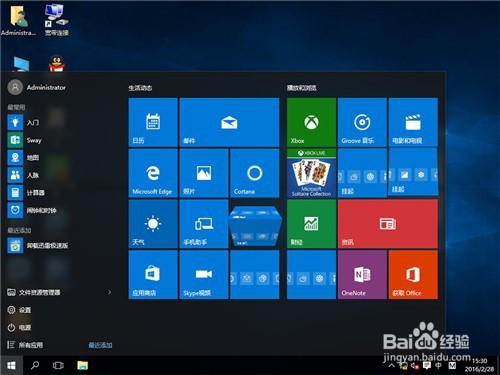The height and width of the screenshot is (375, 500).
Task: Open the Cortana tile
Action: [x=255, y=173]
